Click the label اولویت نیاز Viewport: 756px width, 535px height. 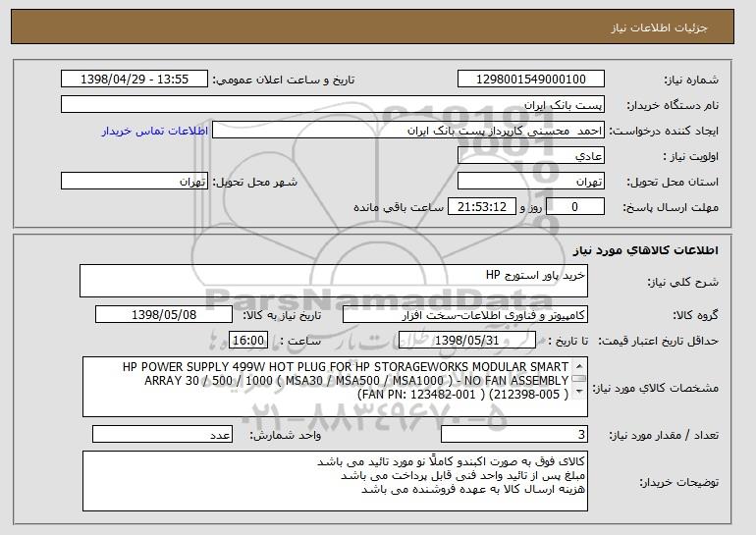(x=691, y=157)
